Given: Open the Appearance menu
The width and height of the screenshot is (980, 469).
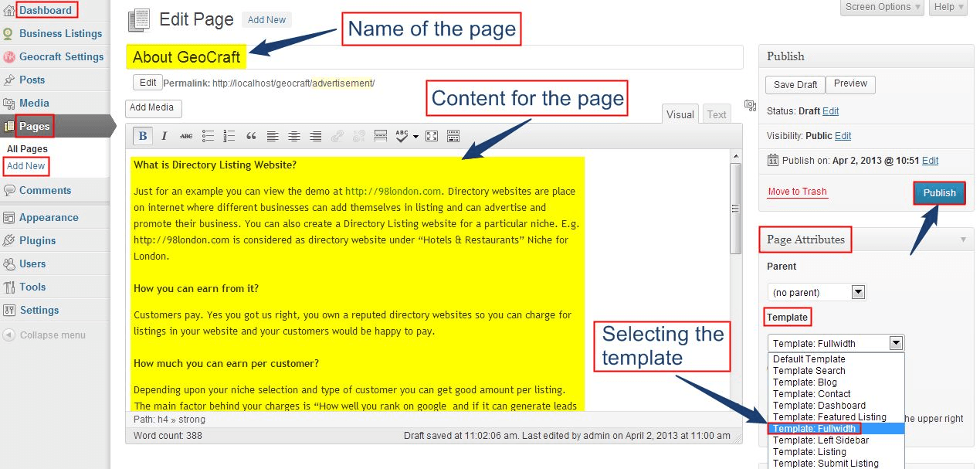Looking at the screenshot, I should (x=49, y=217).
